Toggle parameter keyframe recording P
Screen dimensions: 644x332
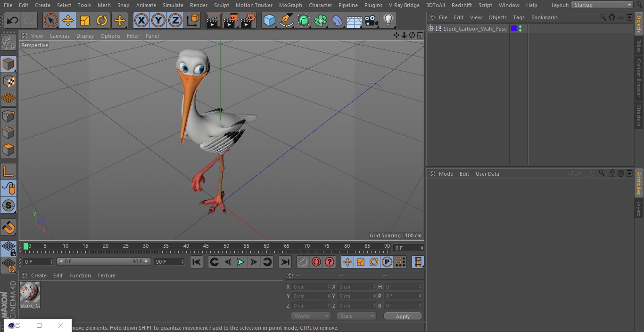pos(387,262)
